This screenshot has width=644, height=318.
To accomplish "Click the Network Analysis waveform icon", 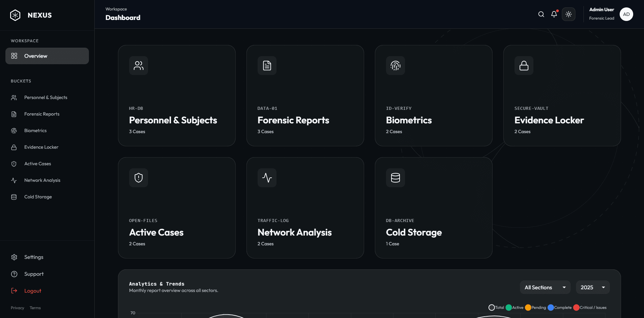I will pyautogui.click(x=267, y=178).
